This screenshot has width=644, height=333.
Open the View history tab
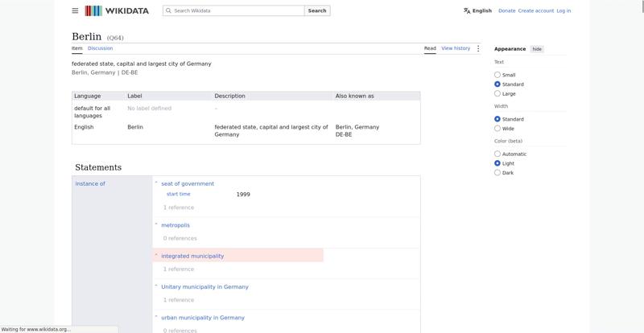point(456,48)
